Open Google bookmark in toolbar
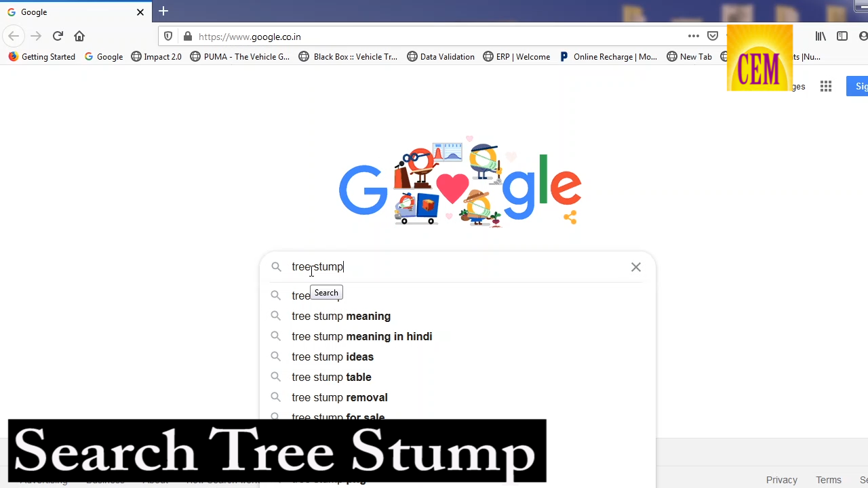 104,57
